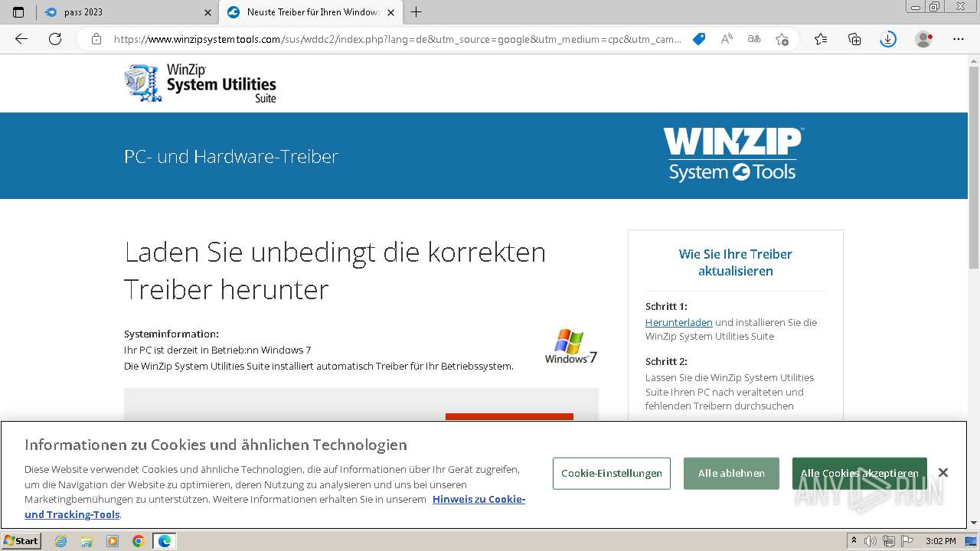
Task: Open File Explorer from taskbar
Action: (87, 541)
